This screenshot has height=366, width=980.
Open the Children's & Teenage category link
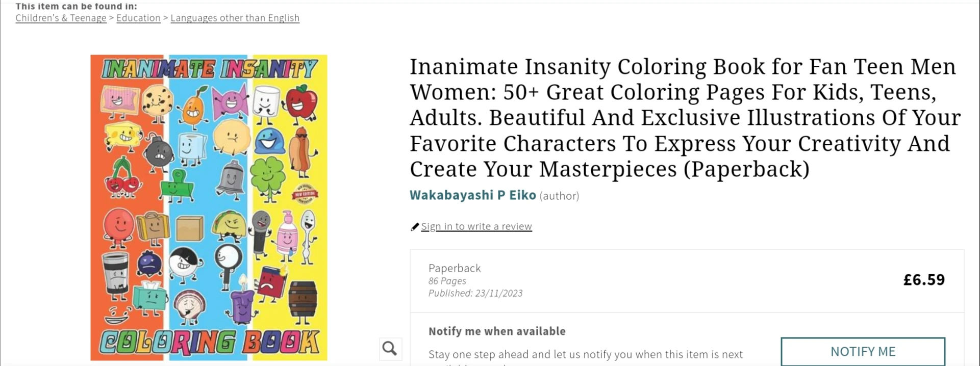tap(61, 18)
